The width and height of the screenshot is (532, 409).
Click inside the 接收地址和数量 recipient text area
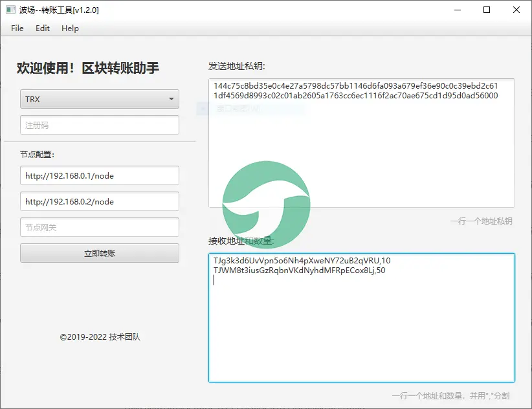pyautogui.click(x=361, y=324)
